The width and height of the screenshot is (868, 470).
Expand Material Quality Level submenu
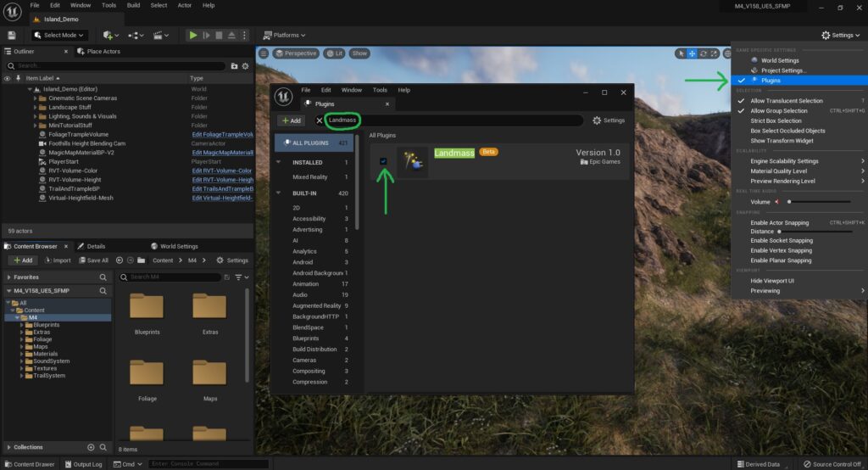point(800,171)
